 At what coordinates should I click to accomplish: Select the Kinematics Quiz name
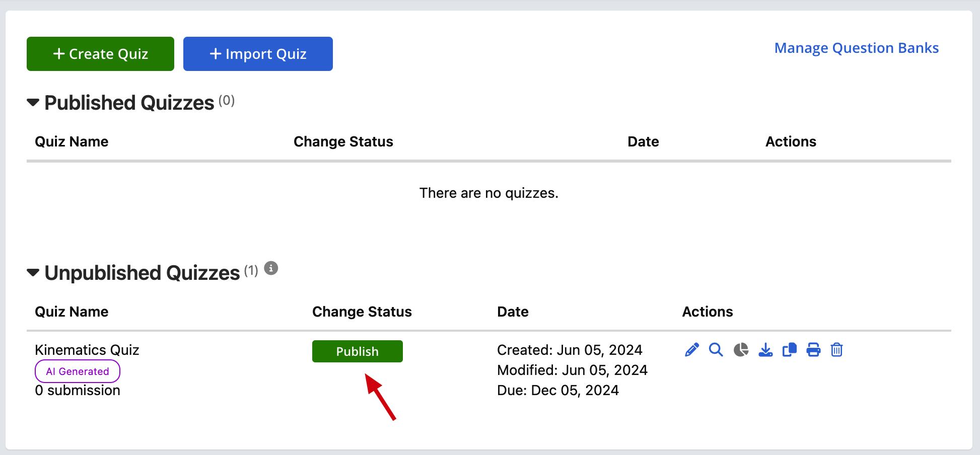click(x=87, y=350)
